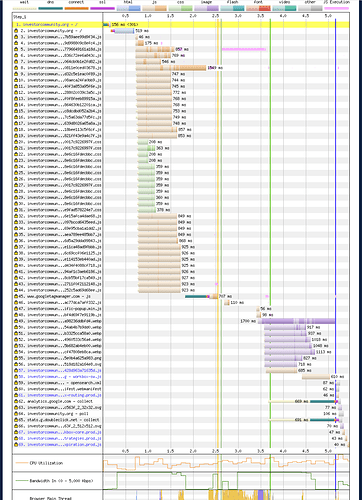Screen dimensions: 362x500
Task: Click the lock icon on request row 25
Action: tap(16, 173)
